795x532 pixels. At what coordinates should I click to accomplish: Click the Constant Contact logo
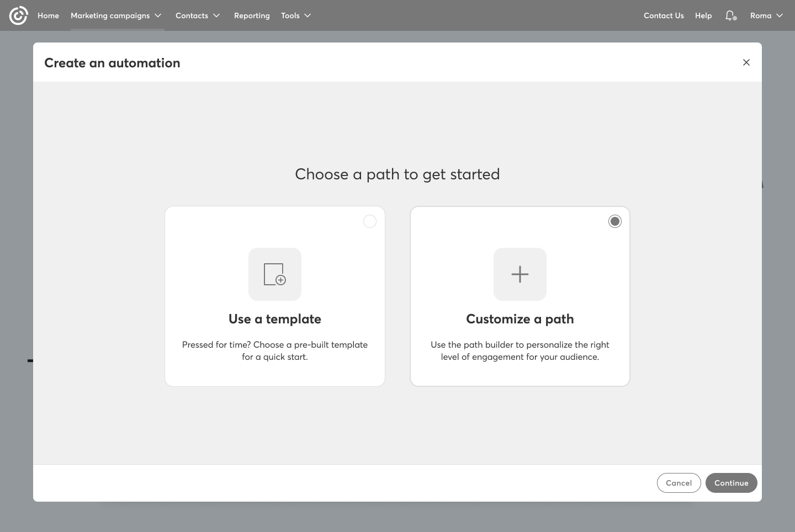pos(18,15)
